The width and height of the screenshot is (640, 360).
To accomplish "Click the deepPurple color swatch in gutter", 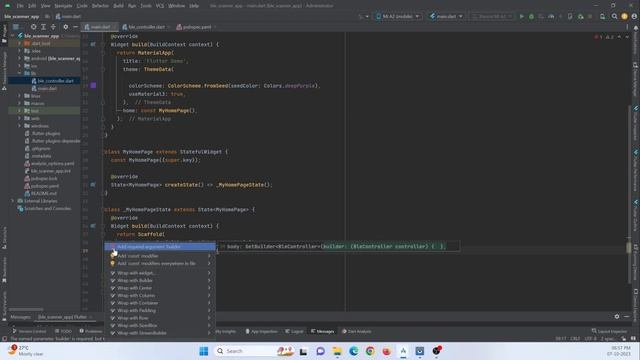I will pos(93,85).
